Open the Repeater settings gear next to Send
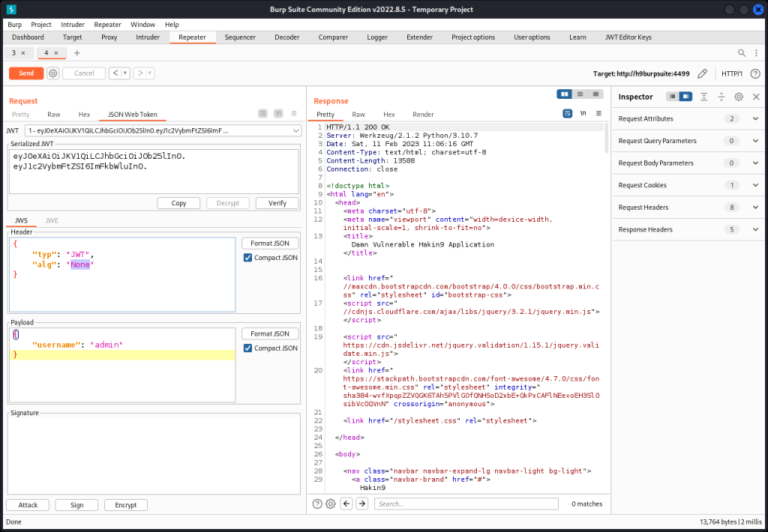The height and width of the screenshot is (532, 768). point(53,73)
